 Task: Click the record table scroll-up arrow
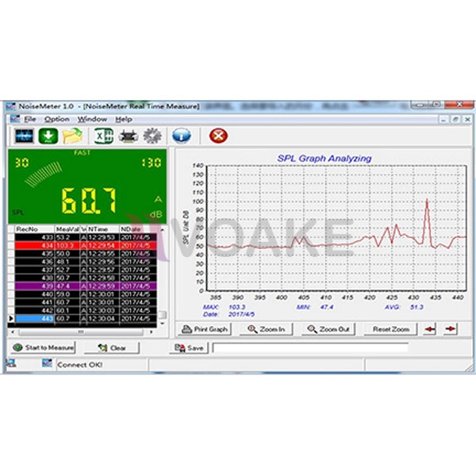click(x=163, y=229)
